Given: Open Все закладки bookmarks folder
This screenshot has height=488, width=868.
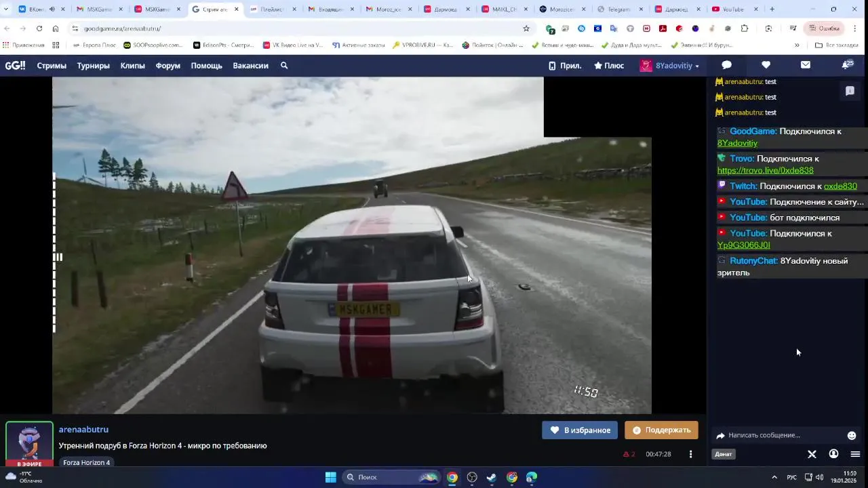Looking at the screenshot, I should pyautogui.click(x=836, y=45).
